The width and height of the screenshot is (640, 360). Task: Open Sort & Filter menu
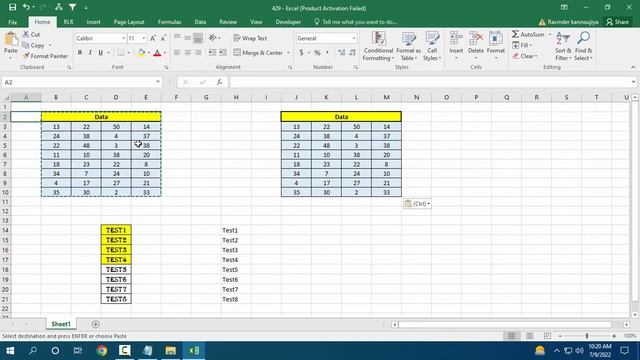[x=563, y=46]
